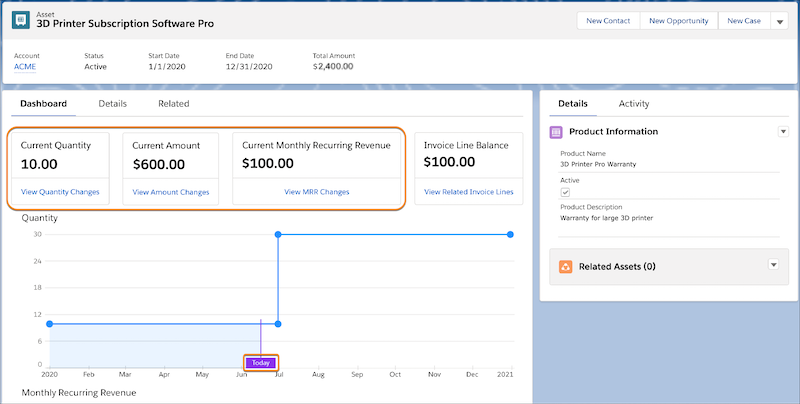Screen dimensions: 800x404
Task: Open View Related Invoice Lines link
Action: (x=469, y=192)
